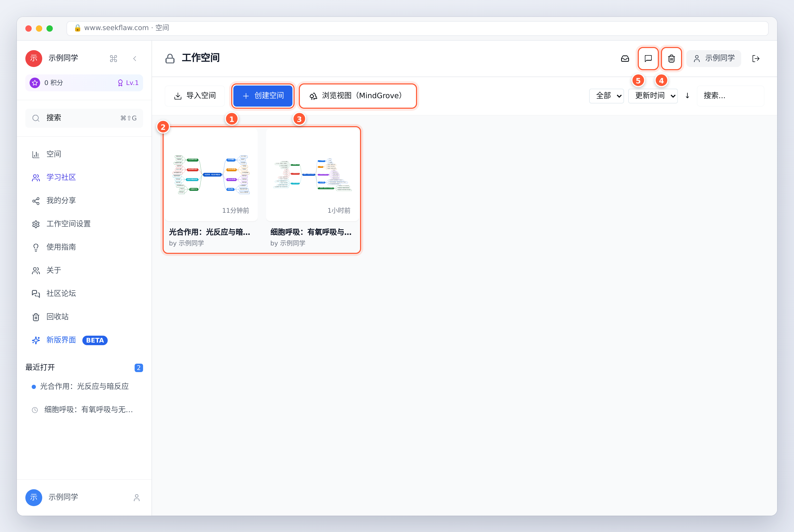Open 使用指南 in the sidebar
Screen dimensions: 794x532
[84, 247]
